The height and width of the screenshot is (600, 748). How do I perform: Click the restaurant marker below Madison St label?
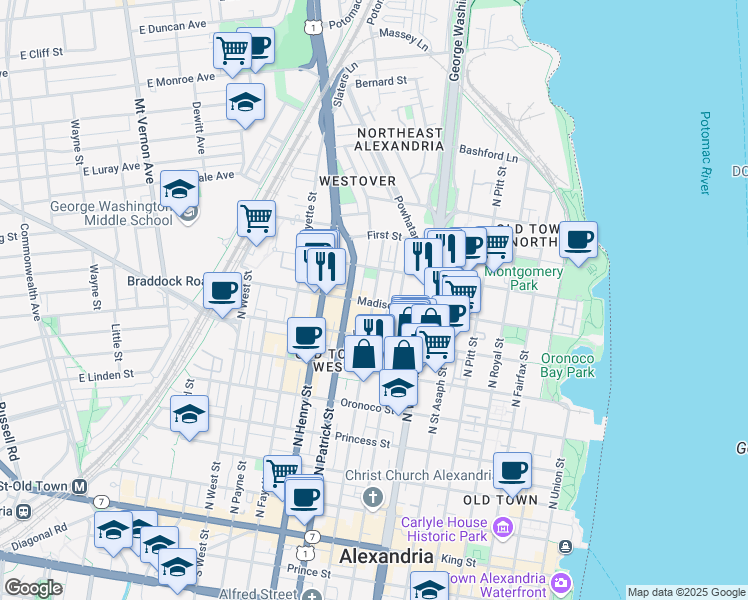pyautogui.click(x=374, y=328)
